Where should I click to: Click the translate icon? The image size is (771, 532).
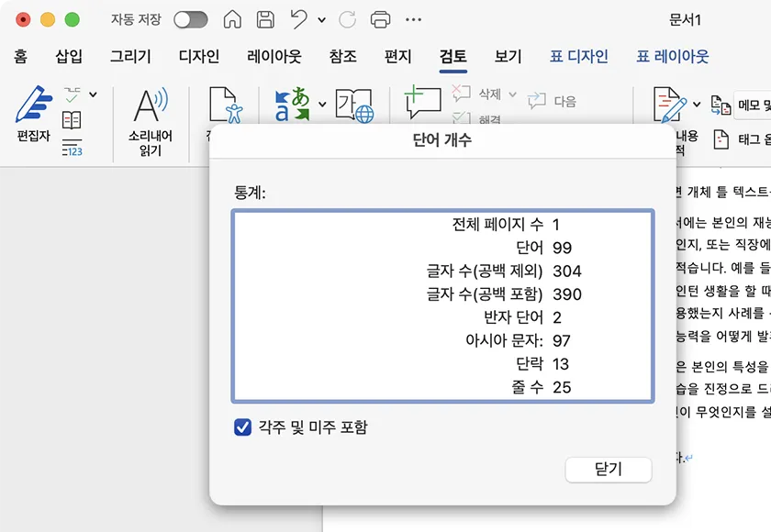coord(292,105)
